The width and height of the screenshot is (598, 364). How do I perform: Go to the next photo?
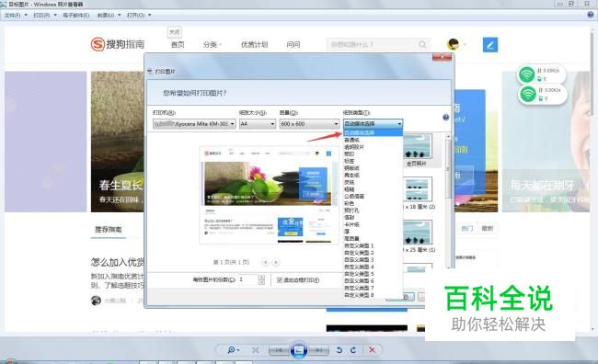318,350
